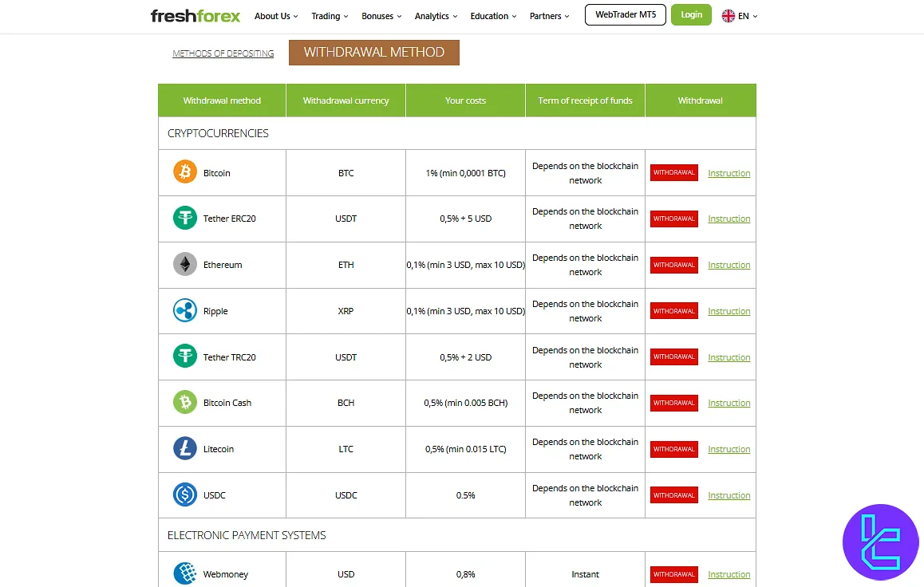The image size is (924, 587).
Task: Select the USDC coin icon
Action: click(184, 494)
